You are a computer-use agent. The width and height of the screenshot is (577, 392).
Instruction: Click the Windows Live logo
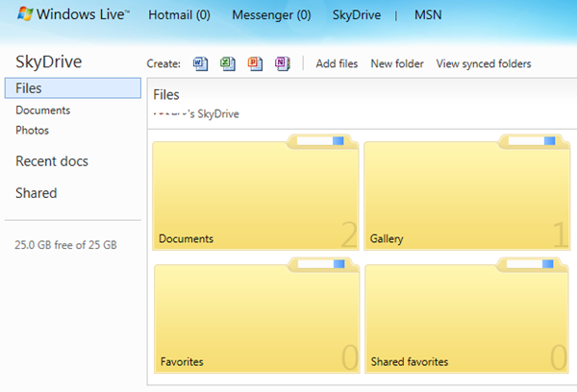[65, 15]
